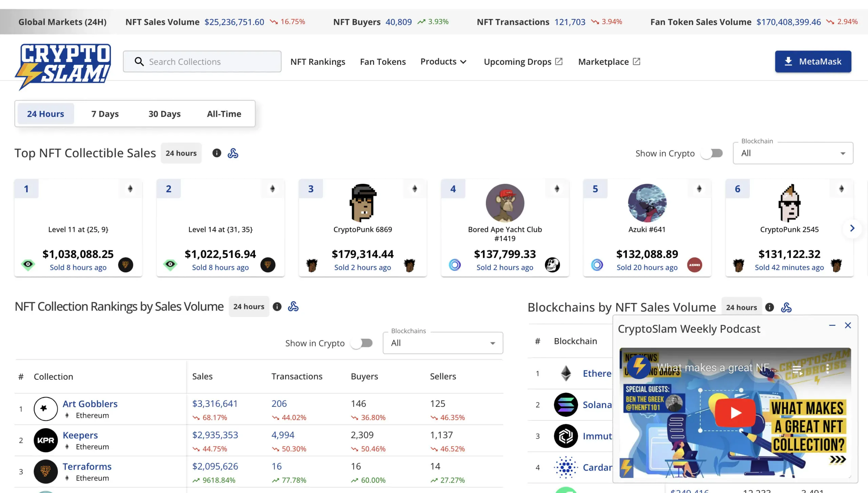Click the Keepers KPR collection icon
Screen dimensions: 868x493
[x=45, y=440]
